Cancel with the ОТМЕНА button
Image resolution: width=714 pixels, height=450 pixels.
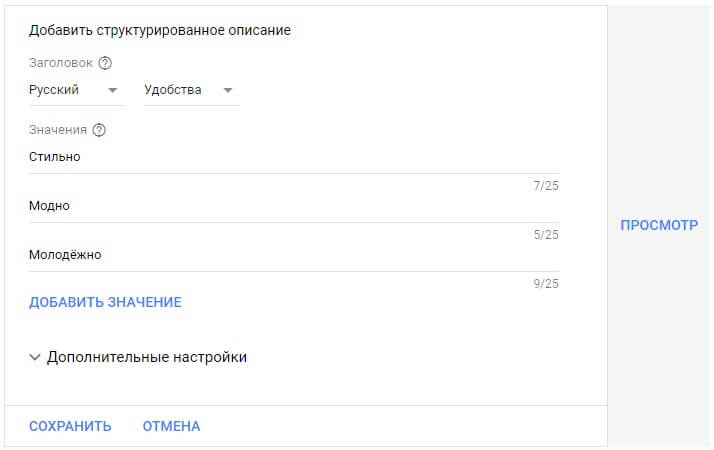171,427
